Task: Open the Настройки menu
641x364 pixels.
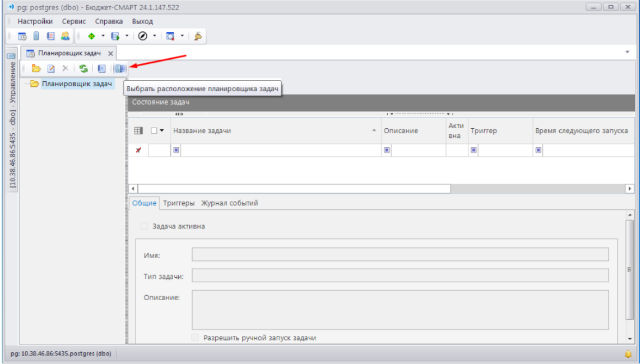Action: tap(35, 21)
